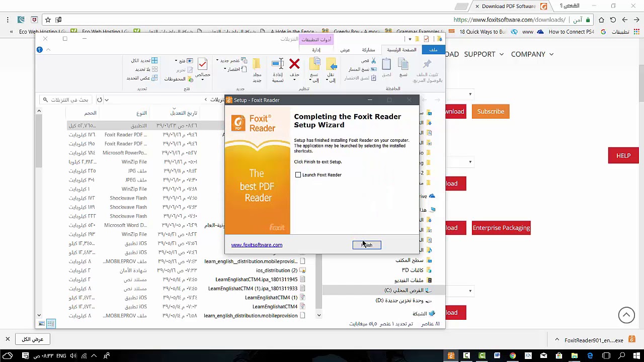Click the Finish button in Foxit setup
The width and height of the screenshot is (644, 362).
(x=367, y=245)
